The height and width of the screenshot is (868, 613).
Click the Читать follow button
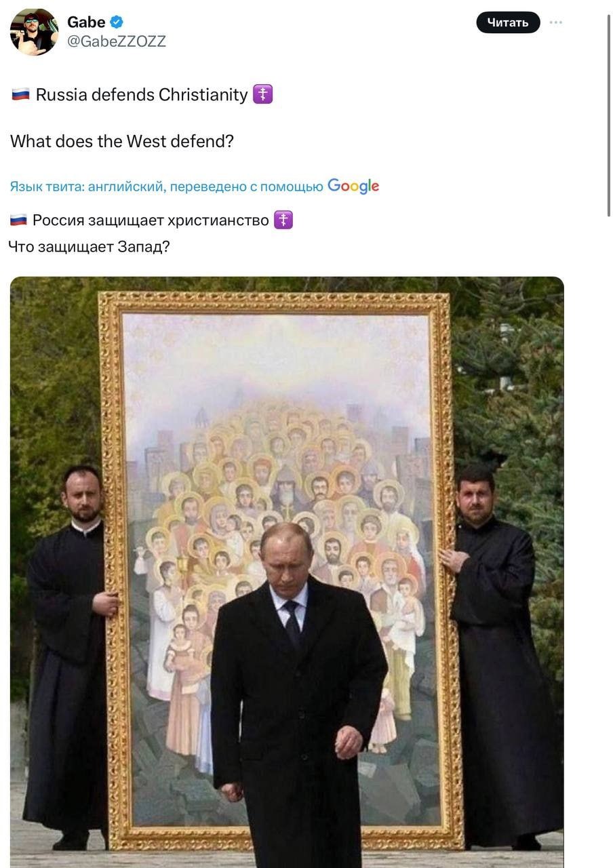point(508,22)
